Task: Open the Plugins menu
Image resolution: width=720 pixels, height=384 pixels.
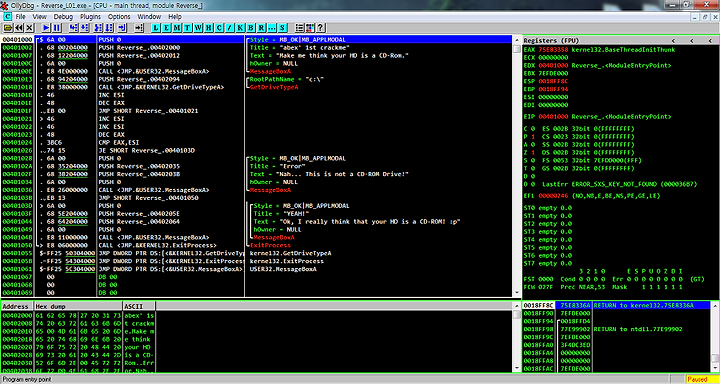Action: click(x=90, y=17)
